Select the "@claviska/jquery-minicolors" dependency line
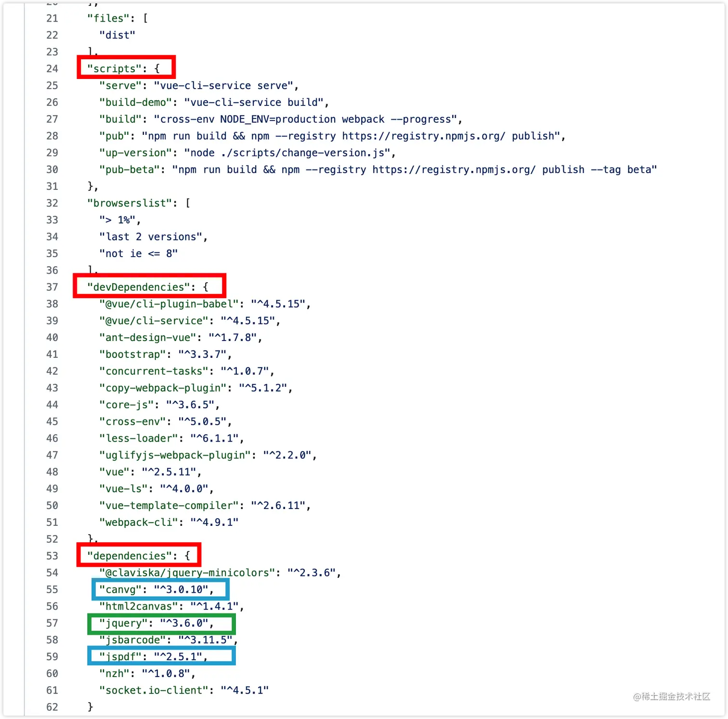Image resolution: width=728 pixels, height=719 pixels. tap(220, 573)
